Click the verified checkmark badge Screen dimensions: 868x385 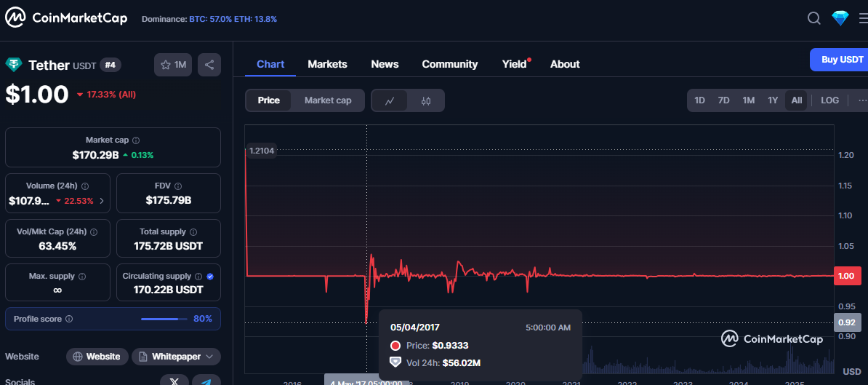pyautogui.click(x=210, y=276)
